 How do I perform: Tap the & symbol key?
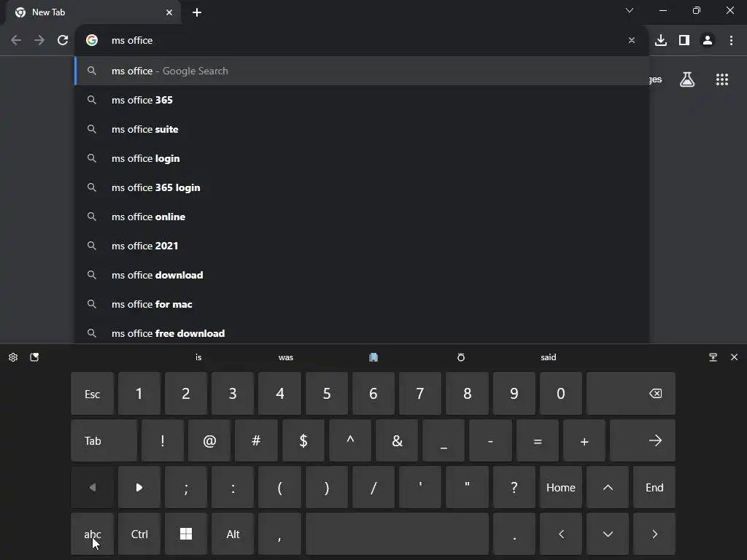(x=397, y=440)
